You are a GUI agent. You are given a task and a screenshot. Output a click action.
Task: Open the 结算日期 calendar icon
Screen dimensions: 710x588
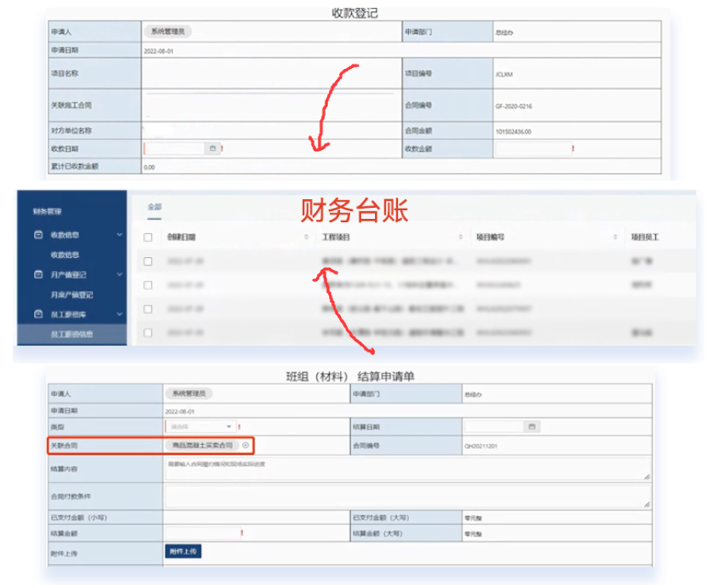(531, 426)
